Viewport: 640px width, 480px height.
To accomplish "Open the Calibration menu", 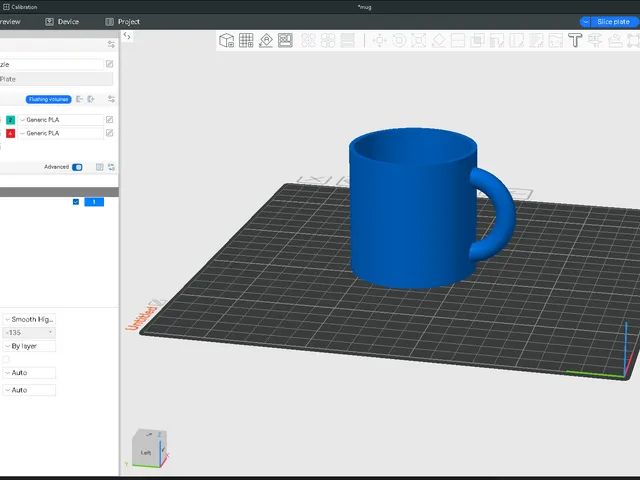I will click(x=20, y=7).
